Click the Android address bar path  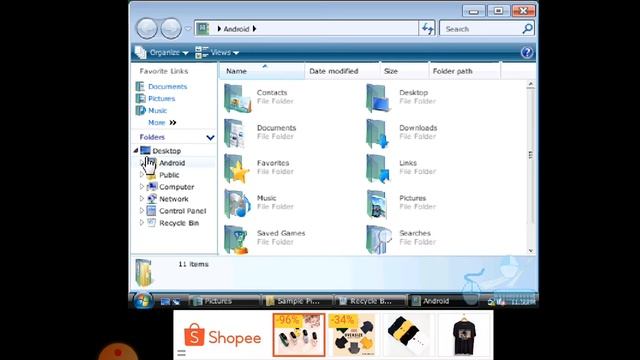[x=236, y=29]
